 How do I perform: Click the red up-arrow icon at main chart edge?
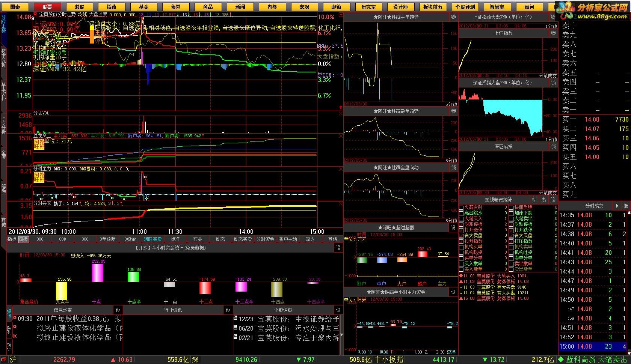[x=341, y=108]
